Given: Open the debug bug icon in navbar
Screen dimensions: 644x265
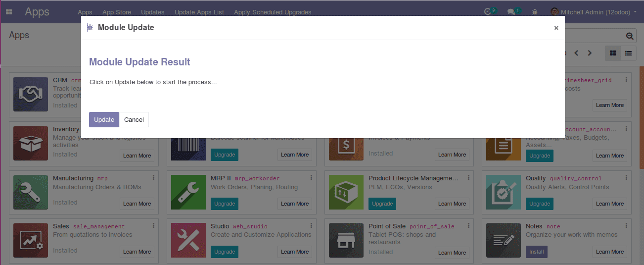Looking at the screenshot, I should [x=535, y=12].
